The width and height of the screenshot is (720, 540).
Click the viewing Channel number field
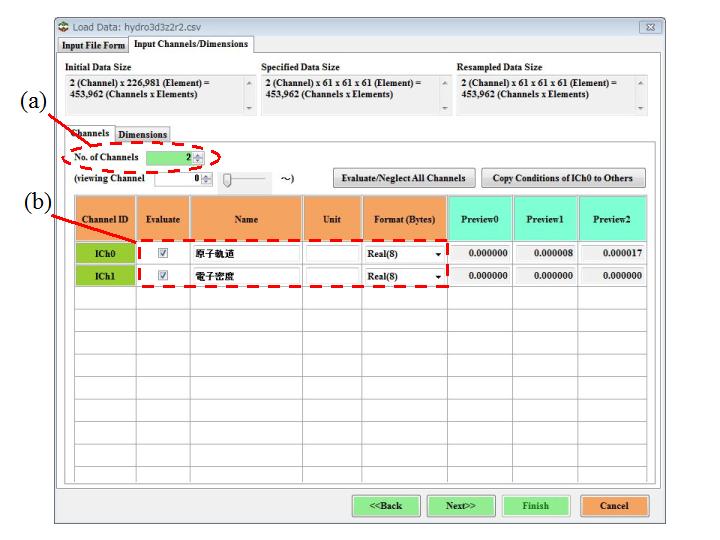tap(177, 179)
